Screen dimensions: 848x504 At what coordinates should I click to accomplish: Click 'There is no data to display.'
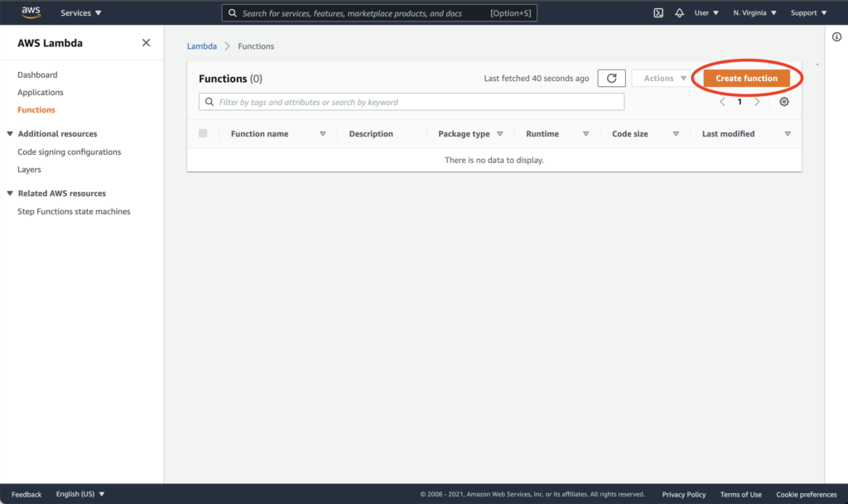[494, 160]
